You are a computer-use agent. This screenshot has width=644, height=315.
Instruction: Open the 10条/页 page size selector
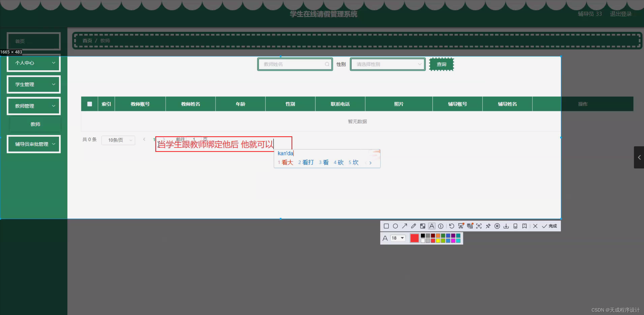tap(118, 140)
